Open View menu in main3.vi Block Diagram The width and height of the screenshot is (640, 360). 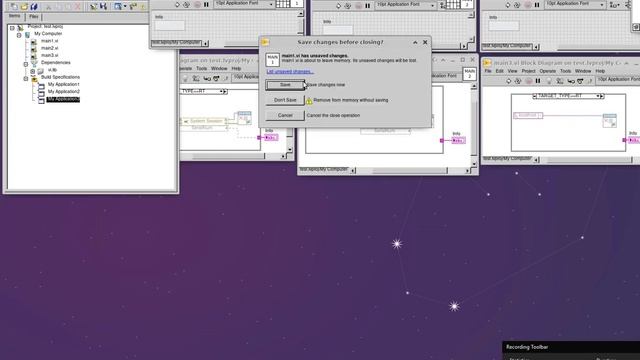click(512, 71)
